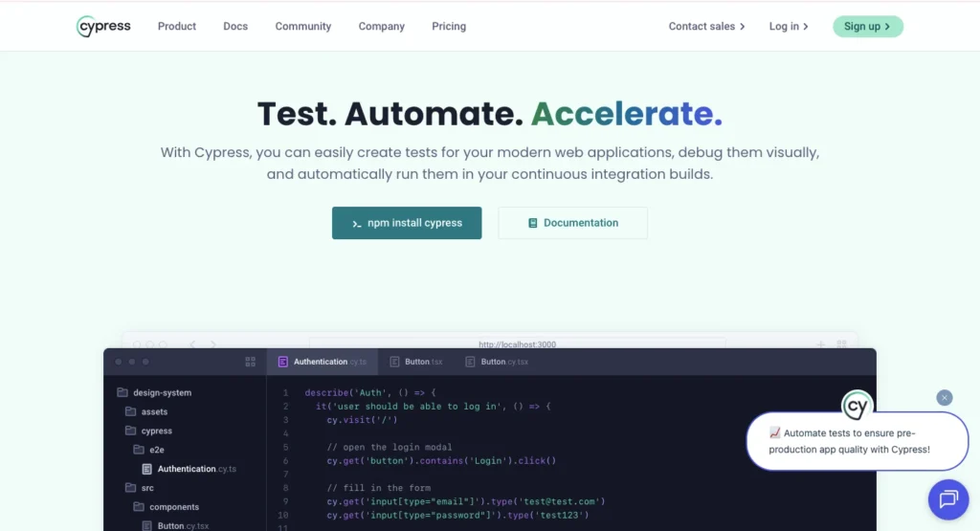Expand the design-system folder
The height and width of the screenshot is (531, 980).
(x=154, y=393)
